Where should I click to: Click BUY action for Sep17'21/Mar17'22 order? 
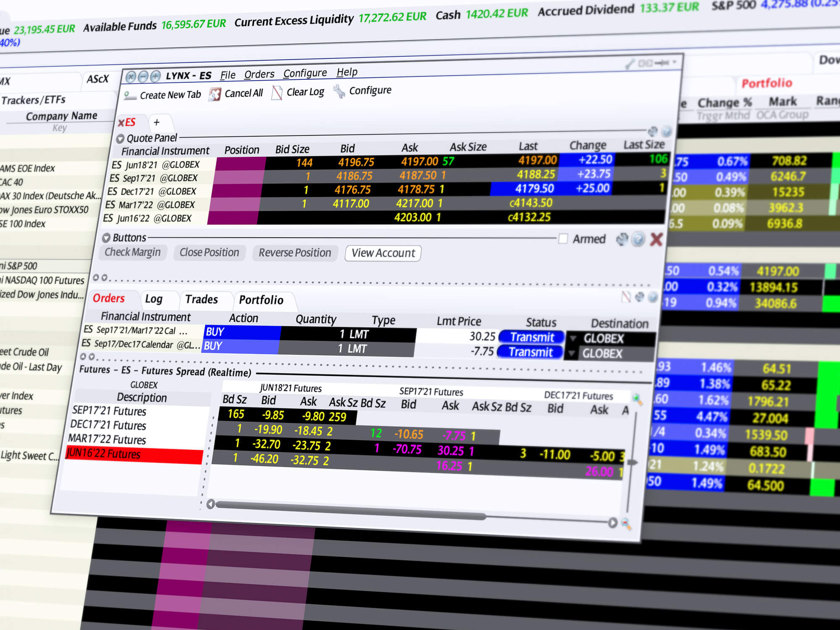click(243, 332)
